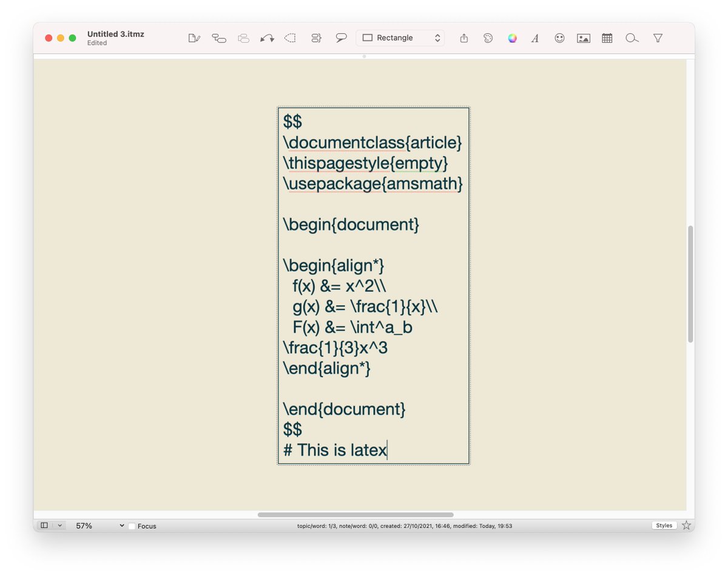Click the vertical scrollbar thumb
The width and height of the screenshot is (728, 576).
pos(690,284)
